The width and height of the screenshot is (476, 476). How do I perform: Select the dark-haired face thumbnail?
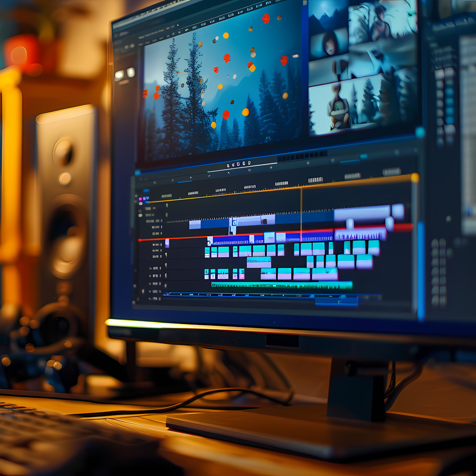pyautogui.click(x=329, y=44)
